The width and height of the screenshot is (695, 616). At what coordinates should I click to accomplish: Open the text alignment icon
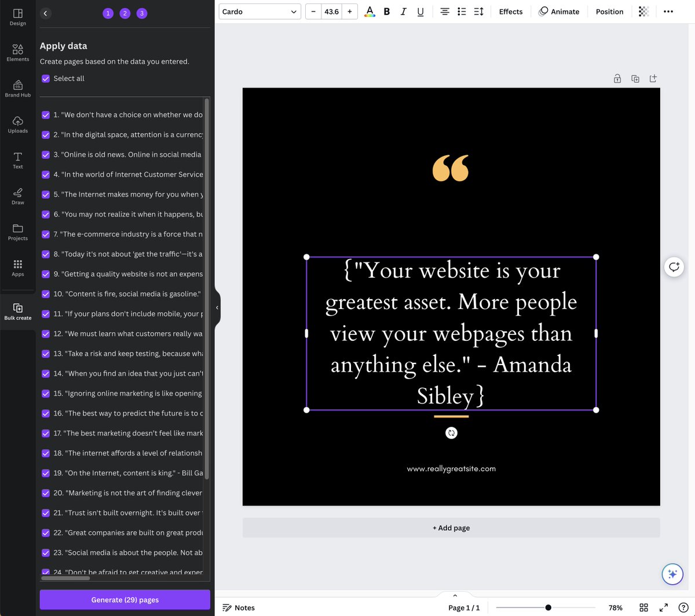[x=445, y=12]
